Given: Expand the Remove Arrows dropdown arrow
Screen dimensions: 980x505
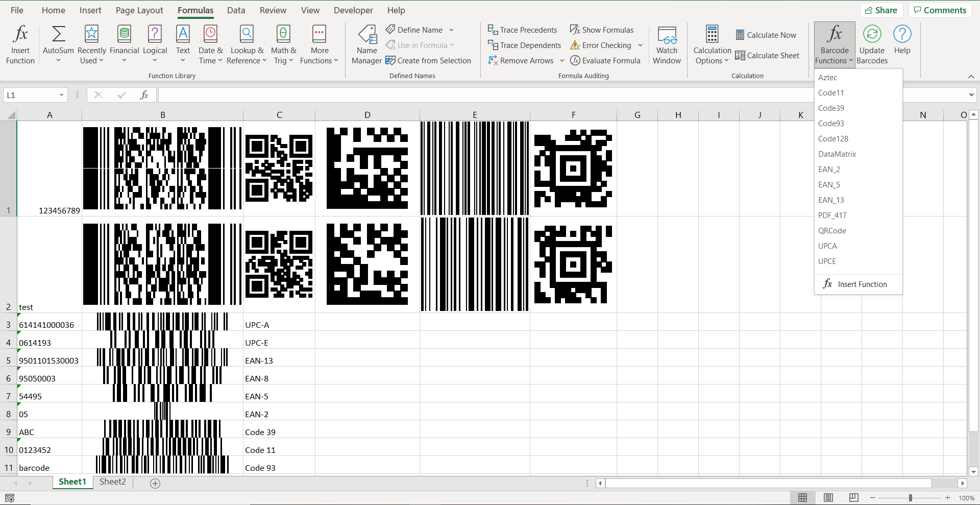Looking at the screenshot, I should [x=562, y=60].
